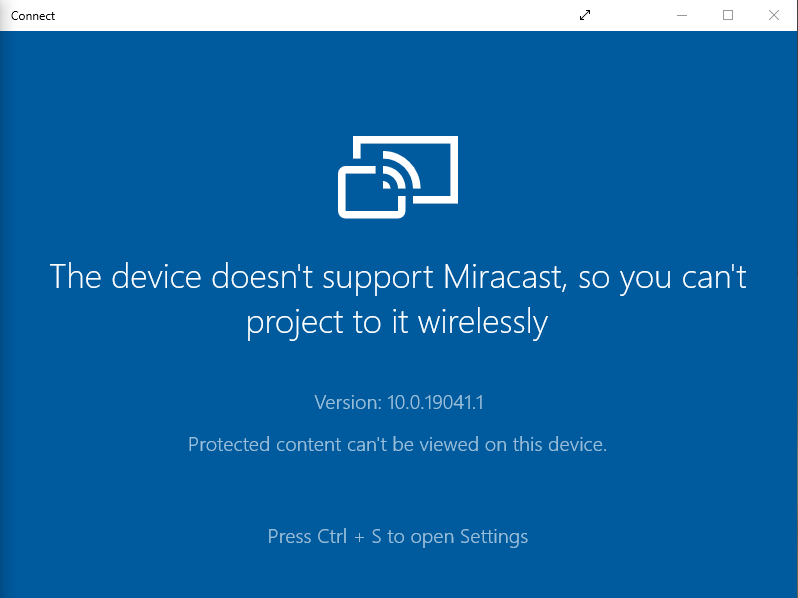Click the Version label text
Image resolution: width=798 pixels, height=598 pixels.
tap(348, 403)
